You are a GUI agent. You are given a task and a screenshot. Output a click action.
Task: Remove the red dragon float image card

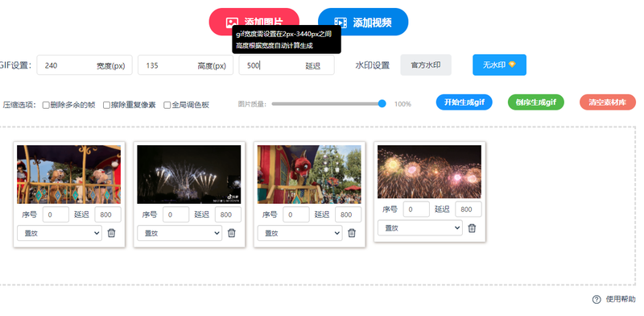352,233
